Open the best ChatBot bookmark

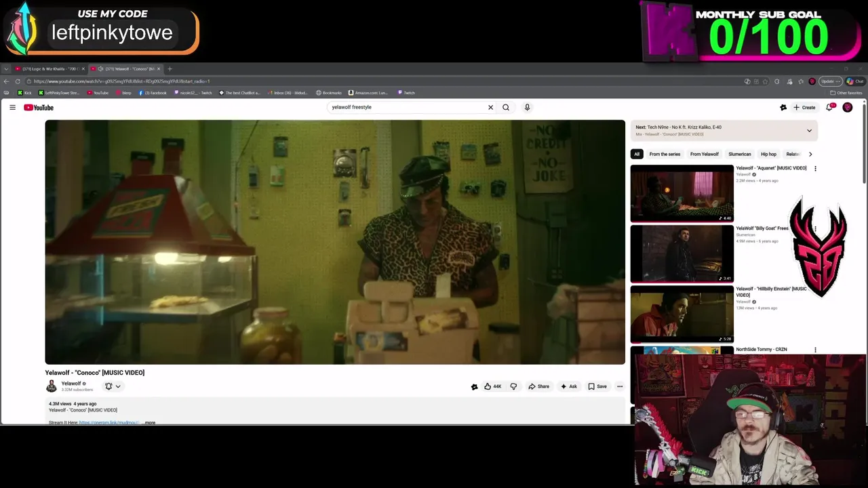(x=239, y=93)
